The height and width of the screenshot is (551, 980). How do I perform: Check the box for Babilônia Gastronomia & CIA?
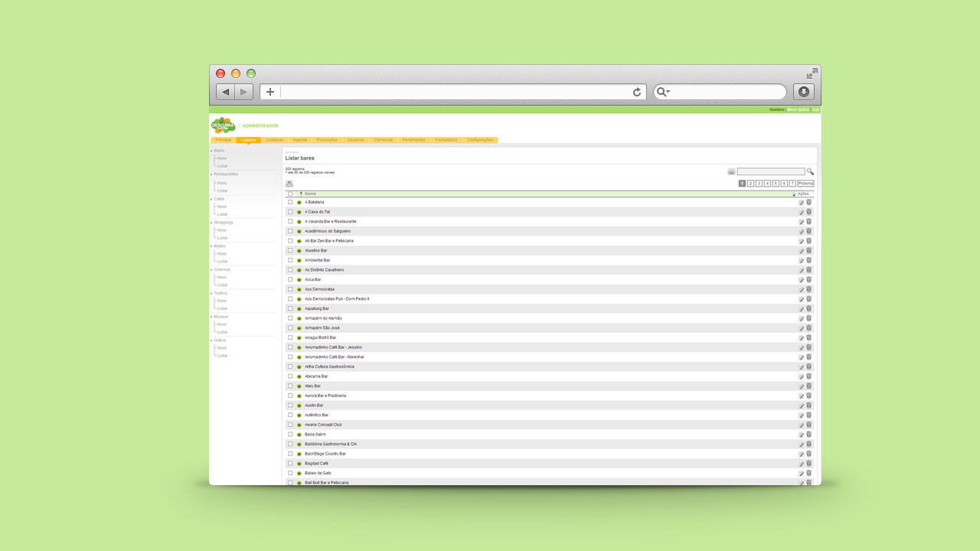(290, 444)
